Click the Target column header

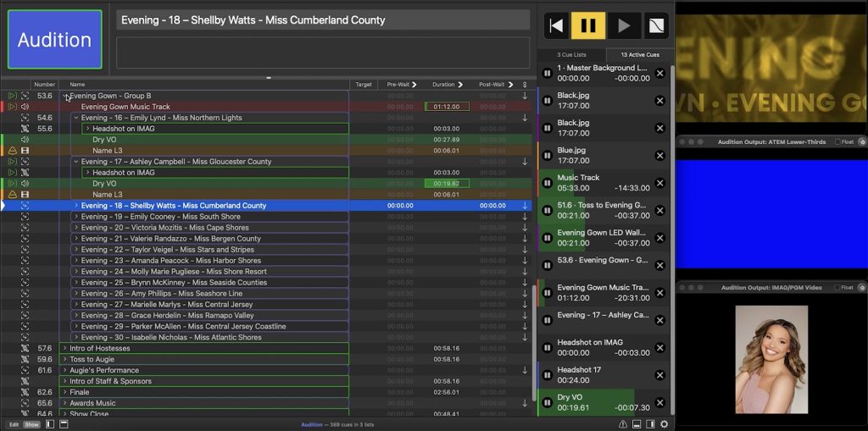[x=364, y=85]
